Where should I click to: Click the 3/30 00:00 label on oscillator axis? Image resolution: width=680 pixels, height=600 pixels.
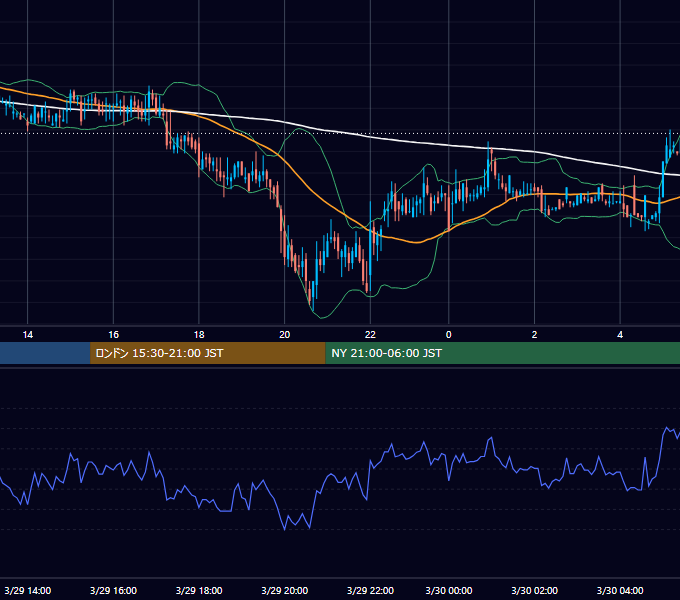tap(449, 590)
